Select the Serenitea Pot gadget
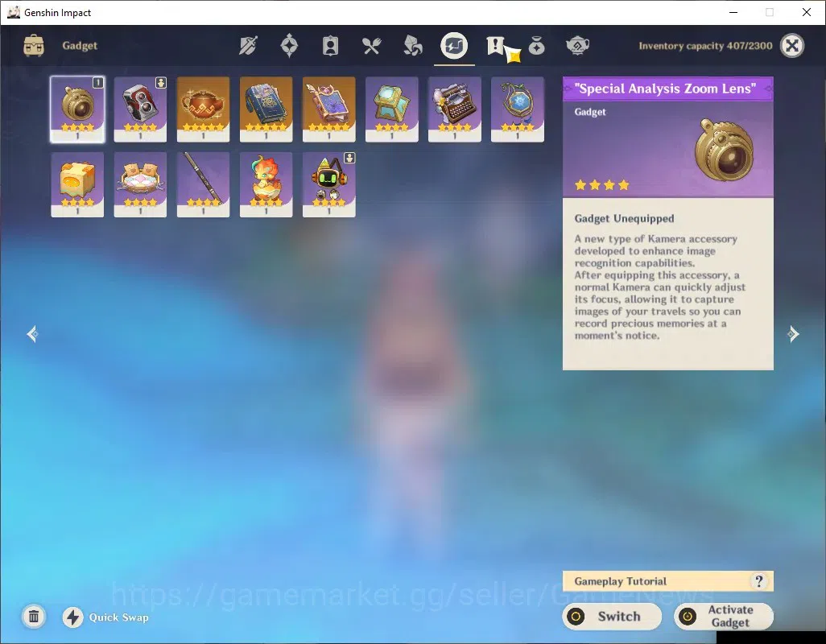Viewport: 826px width, 644px height. point(203,109)
